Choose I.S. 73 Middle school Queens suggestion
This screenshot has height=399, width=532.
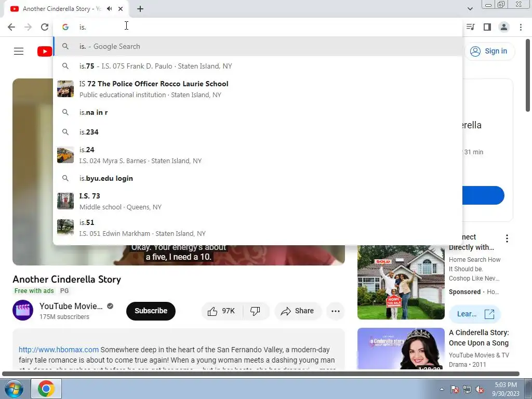point(258,201)
